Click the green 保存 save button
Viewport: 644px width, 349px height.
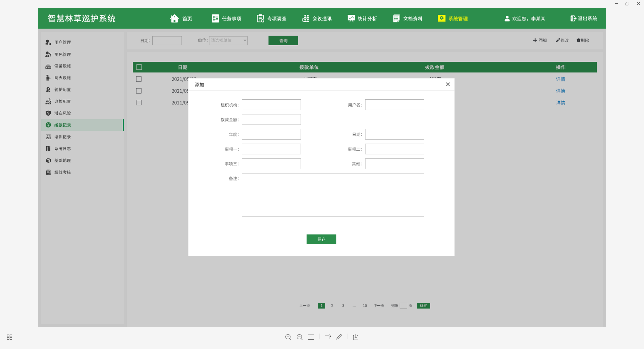321,239
